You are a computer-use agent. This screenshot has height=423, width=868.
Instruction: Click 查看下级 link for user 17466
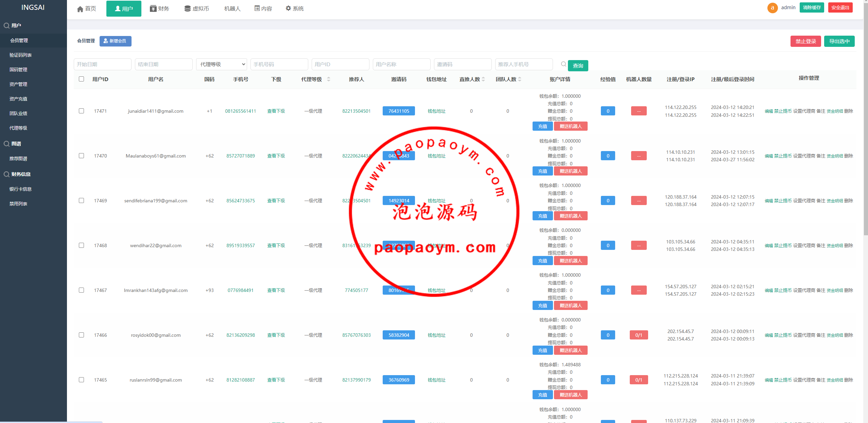tap(276, 335)
